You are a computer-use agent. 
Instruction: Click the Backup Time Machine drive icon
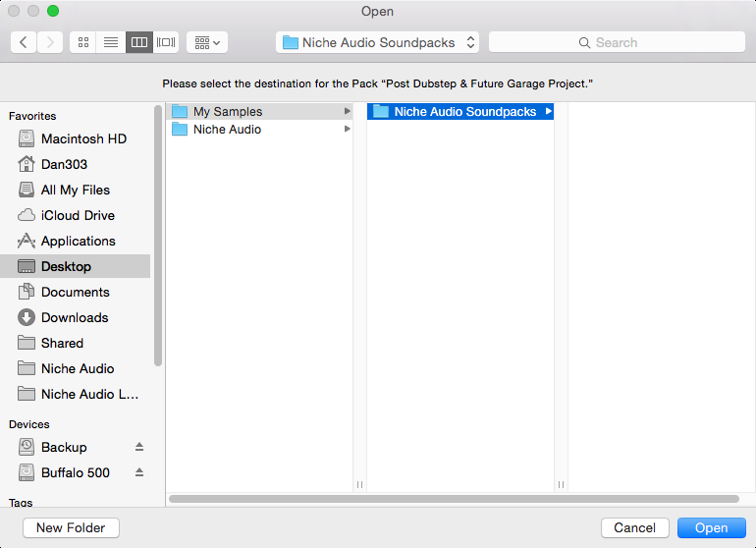[x=27, y=447]
